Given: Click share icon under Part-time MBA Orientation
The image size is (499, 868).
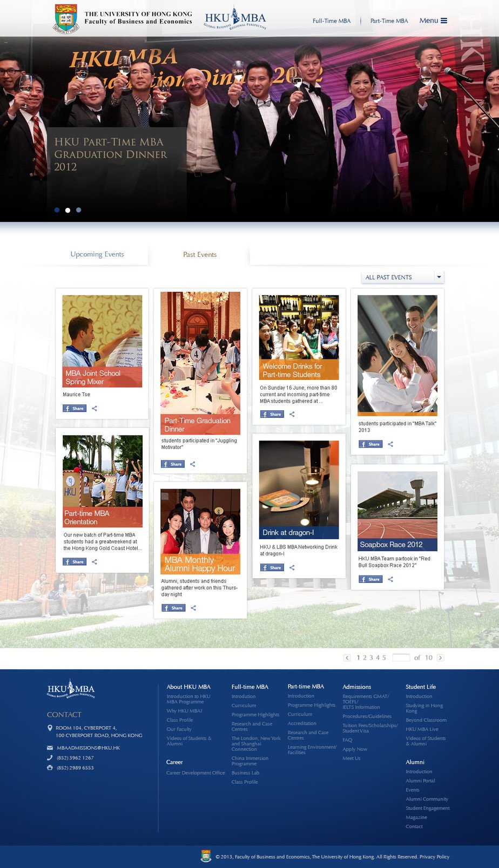Looking at the screenshot, I should tap(95, 562).
